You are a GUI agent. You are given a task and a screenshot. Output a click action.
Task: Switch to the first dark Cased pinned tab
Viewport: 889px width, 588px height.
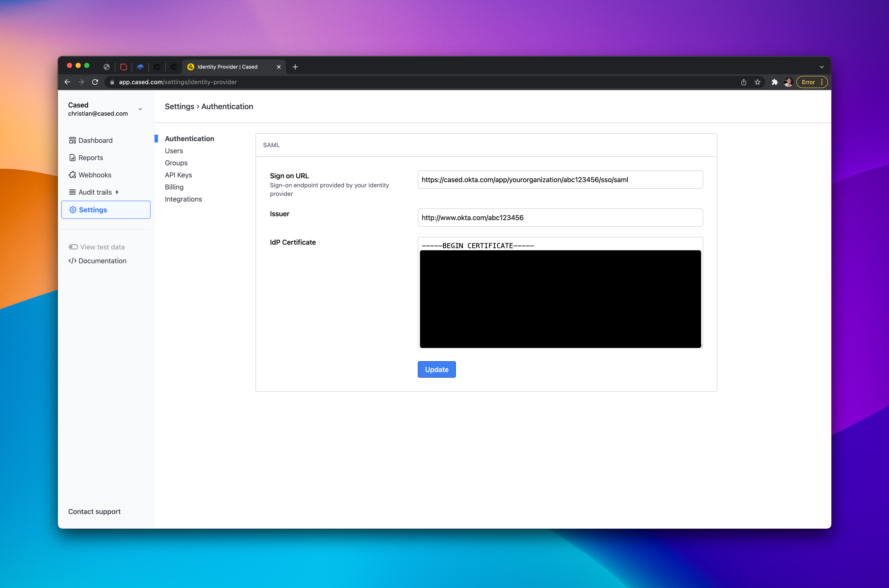point(157,67)
